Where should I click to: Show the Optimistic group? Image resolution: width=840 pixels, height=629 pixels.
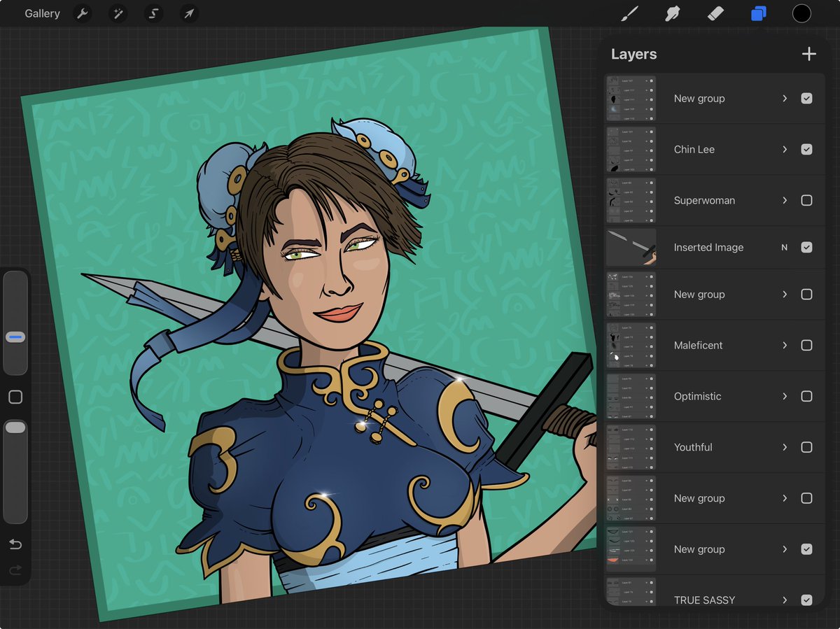[x=806, y=396]
